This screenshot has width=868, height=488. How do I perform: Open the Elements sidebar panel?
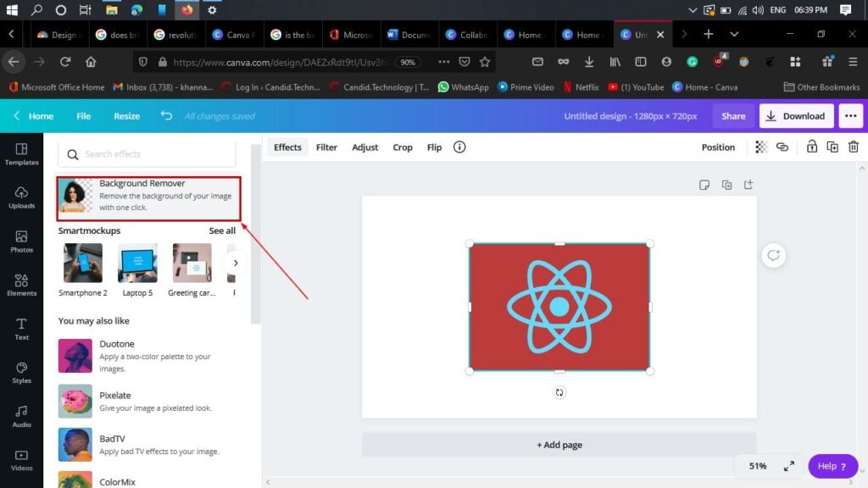21,285
